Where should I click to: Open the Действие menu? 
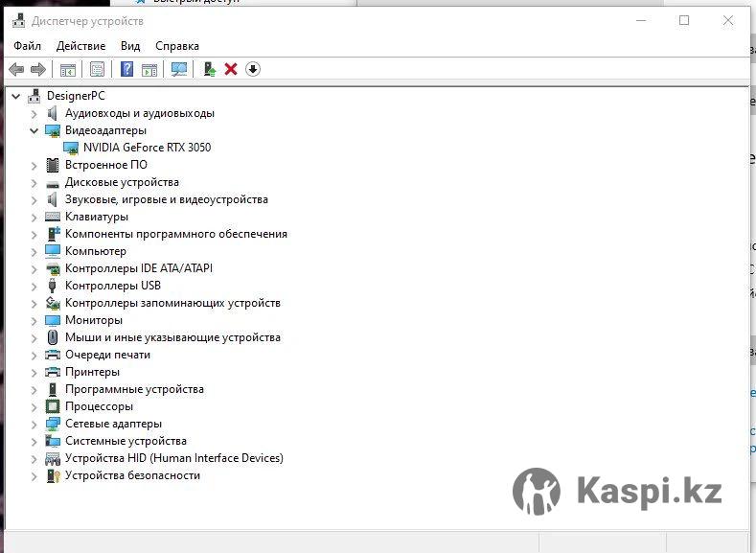pos(80,45)
